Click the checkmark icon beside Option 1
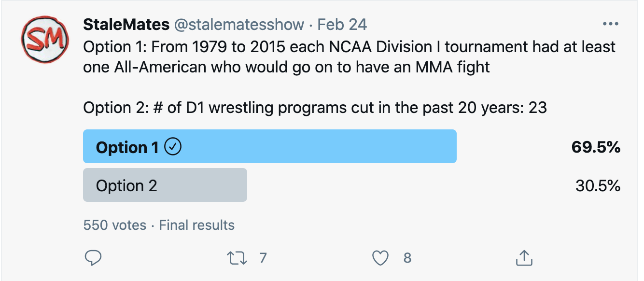The image size is (644, 281). point(173,147)
